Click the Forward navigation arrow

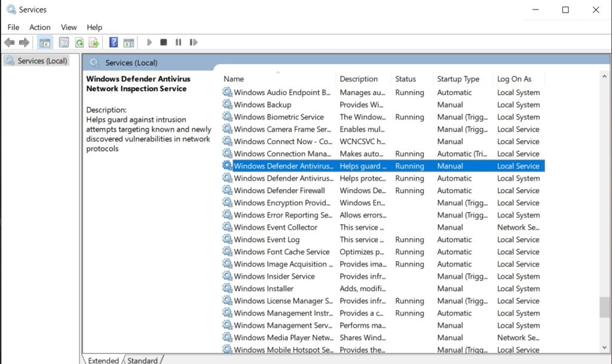23,42
